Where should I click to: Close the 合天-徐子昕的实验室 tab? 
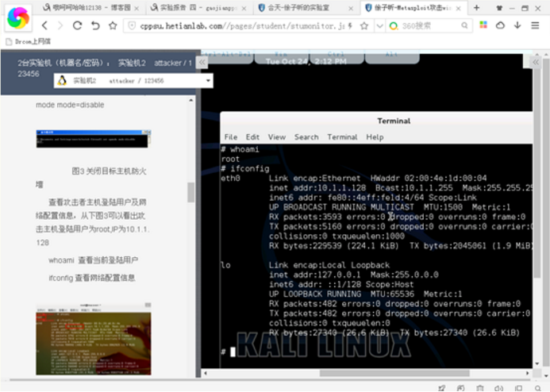[351, 8]
